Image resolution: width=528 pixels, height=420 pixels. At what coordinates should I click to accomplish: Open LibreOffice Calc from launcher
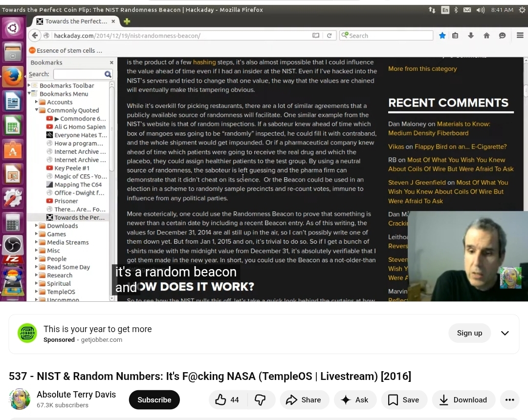coord(13,126)
